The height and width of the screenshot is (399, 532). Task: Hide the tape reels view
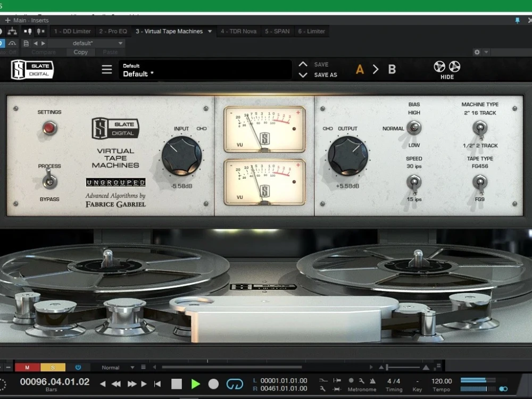click(x=447, y=70)
